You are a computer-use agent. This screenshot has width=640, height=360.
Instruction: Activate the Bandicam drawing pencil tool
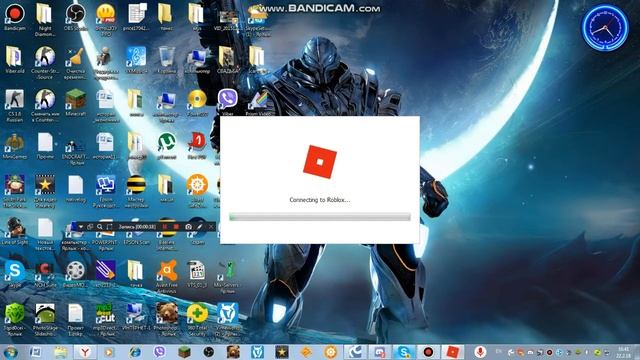199,227
